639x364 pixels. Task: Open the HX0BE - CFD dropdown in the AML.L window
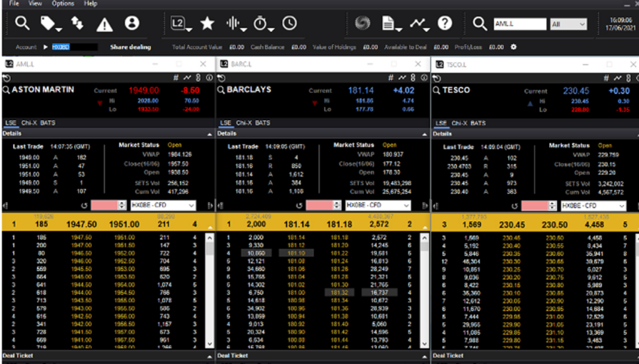point(163,205)
